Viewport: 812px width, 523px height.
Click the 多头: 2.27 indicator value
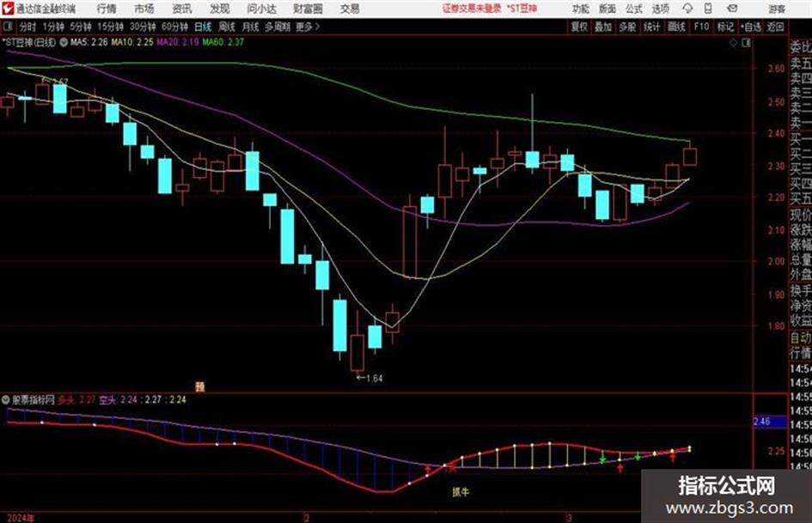76,399
